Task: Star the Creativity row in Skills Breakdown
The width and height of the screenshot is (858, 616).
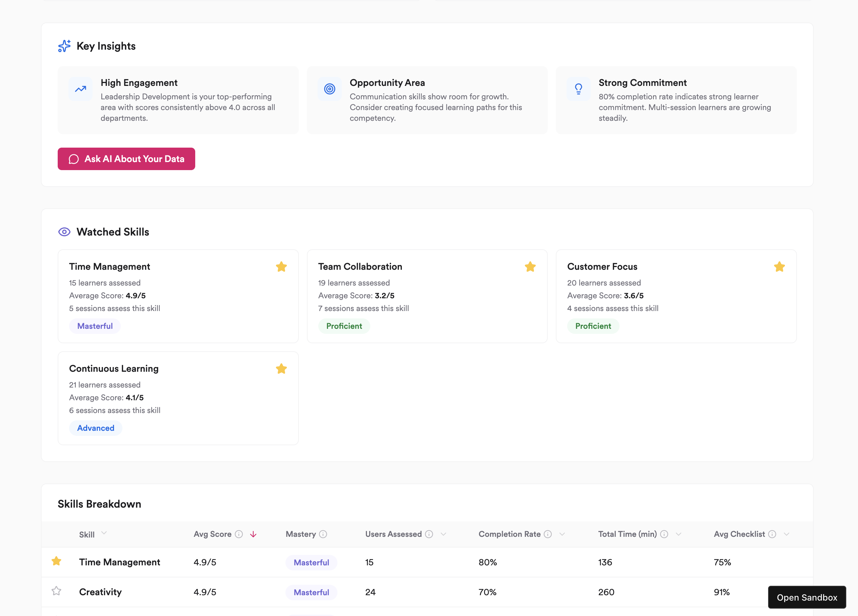Action: coord(56,591)
